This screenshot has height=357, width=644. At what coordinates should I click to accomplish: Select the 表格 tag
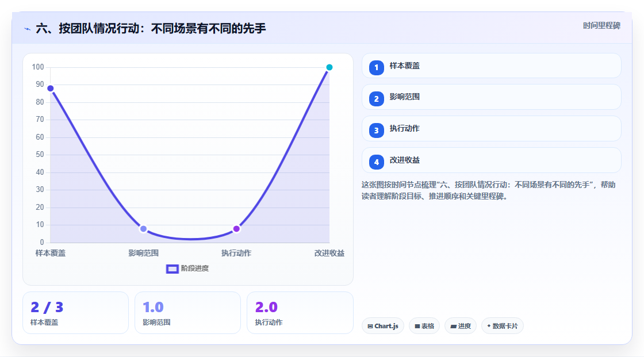424,326
